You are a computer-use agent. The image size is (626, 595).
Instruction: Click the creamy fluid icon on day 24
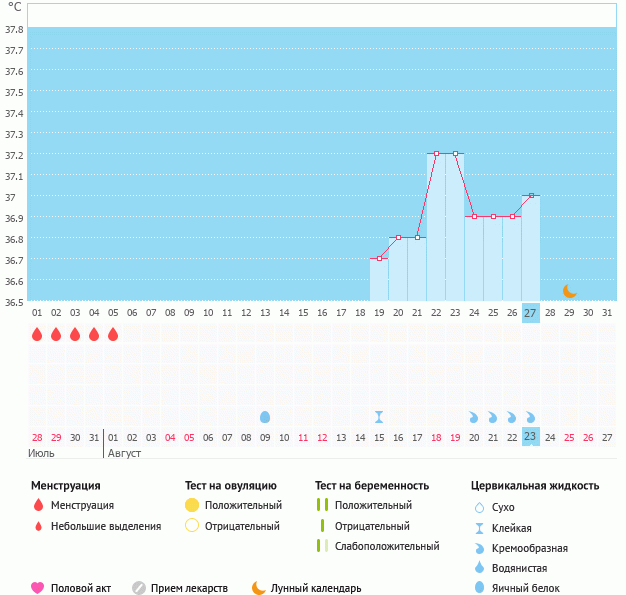474,417
